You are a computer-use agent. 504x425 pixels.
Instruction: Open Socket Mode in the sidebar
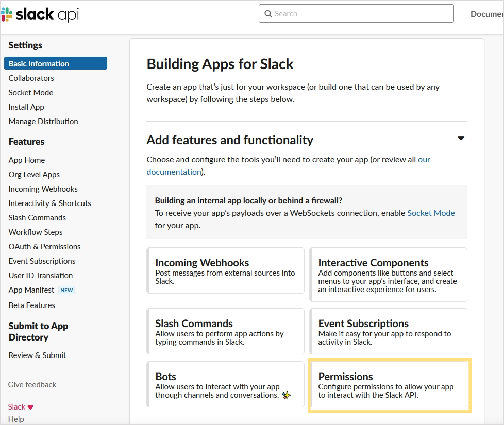pos(31,93)
